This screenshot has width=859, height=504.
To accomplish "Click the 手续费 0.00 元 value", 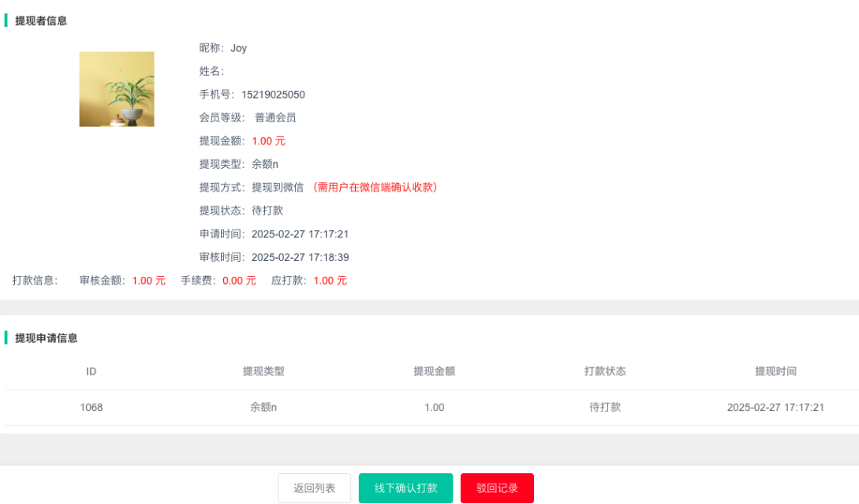I will pyautogui.click(x=239, y=281).
